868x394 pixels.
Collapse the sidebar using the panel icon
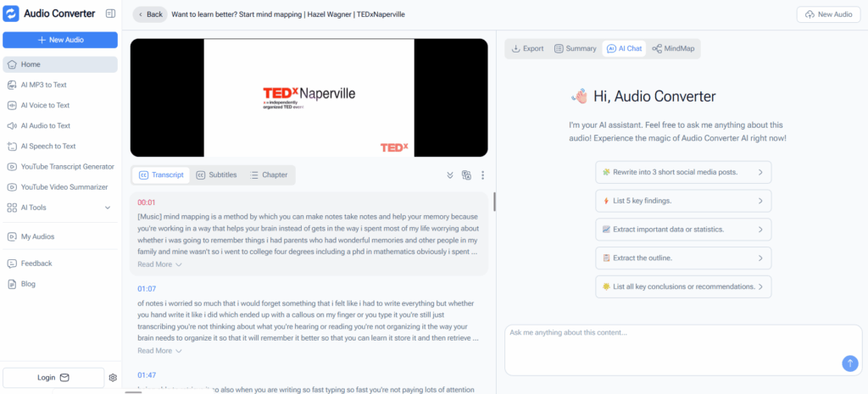click(x=110, y=14)
